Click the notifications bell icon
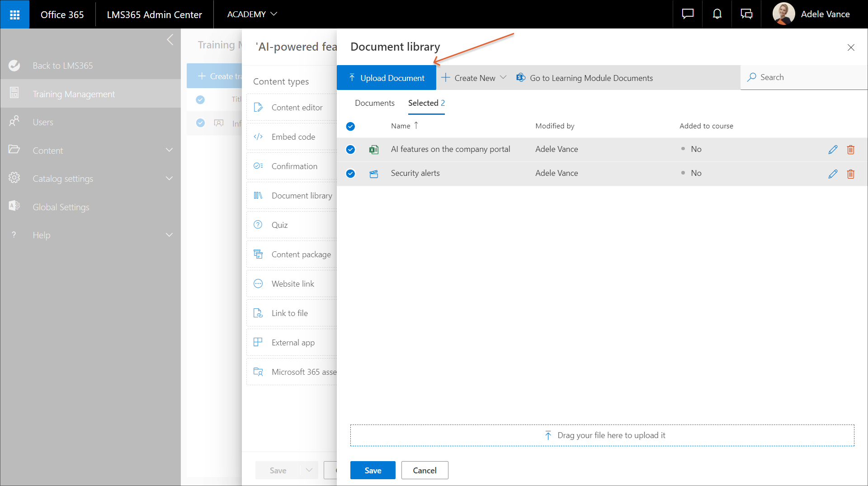Image resolution: width=868 pixels, height=486 pixels. point(717,14)
